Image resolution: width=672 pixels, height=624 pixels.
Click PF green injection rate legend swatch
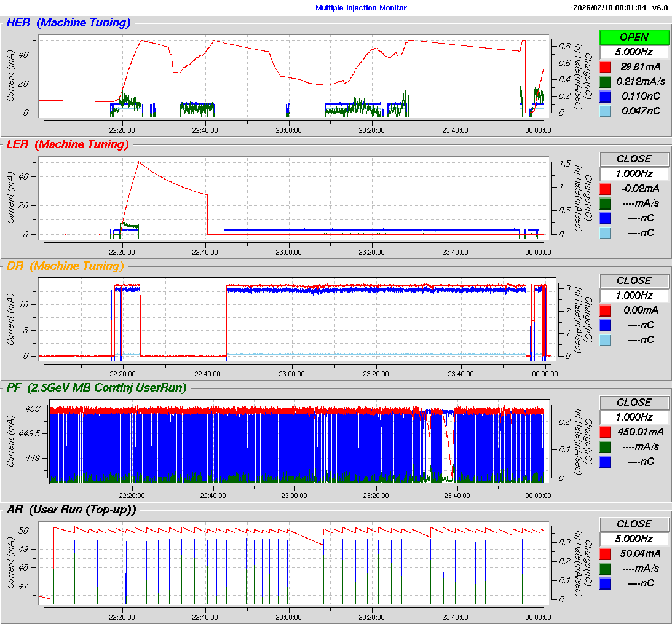coord(605,447)
